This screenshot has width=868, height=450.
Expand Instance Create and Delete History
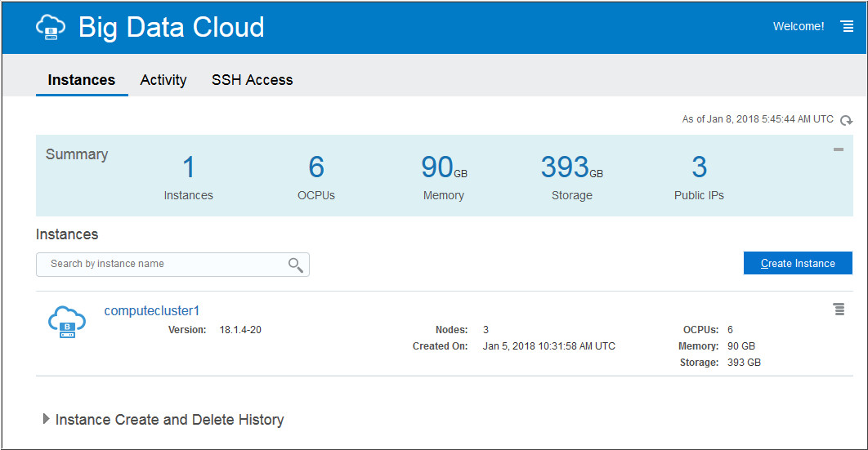pos(47,419)
